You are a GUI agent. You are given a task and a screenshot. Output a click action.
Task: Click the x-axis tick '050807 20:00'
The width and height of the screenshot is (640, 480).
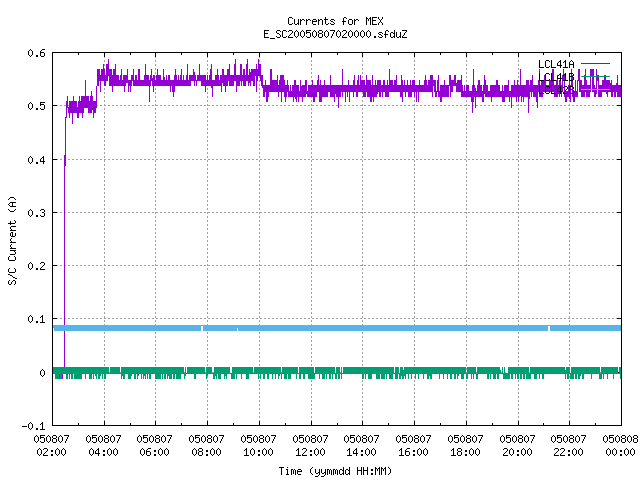(x=517, y=445)
